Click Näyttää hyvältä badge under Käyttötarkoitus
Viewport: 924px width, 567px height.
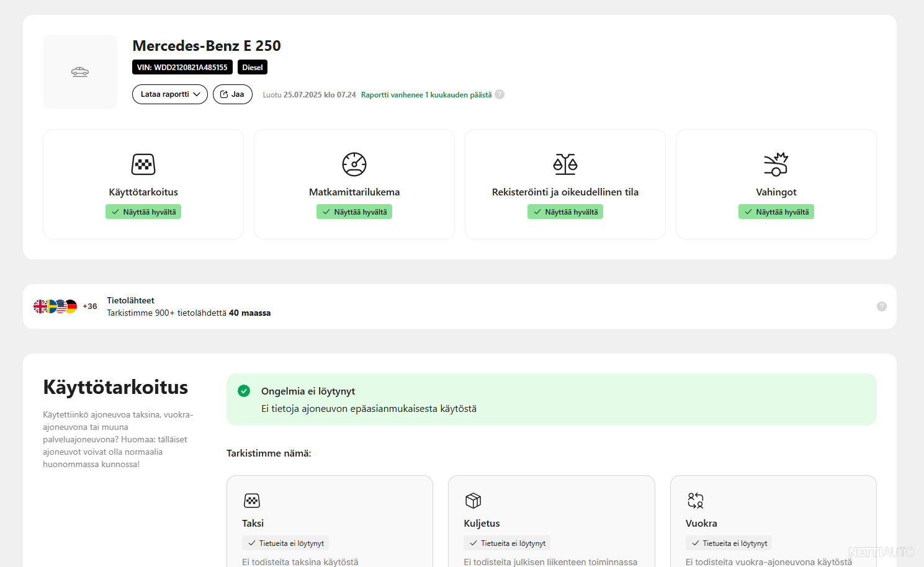coord(143,212)
